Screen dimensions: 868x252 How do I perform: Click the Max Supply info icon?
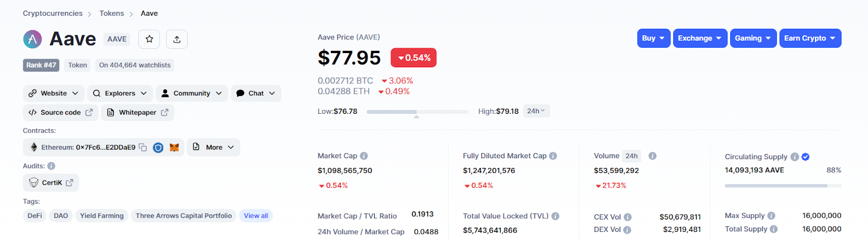(x=771, y=216)
